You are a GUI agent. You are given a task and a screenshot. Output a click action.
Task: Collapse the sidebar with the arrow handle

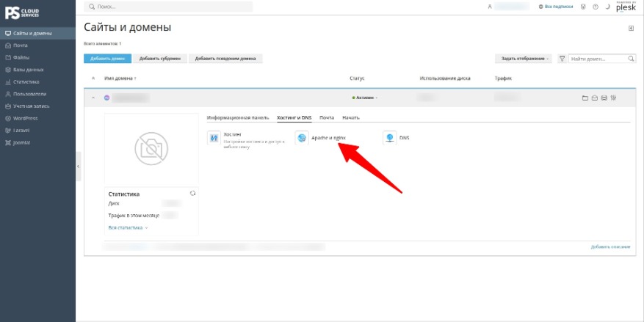pos(78,167)
